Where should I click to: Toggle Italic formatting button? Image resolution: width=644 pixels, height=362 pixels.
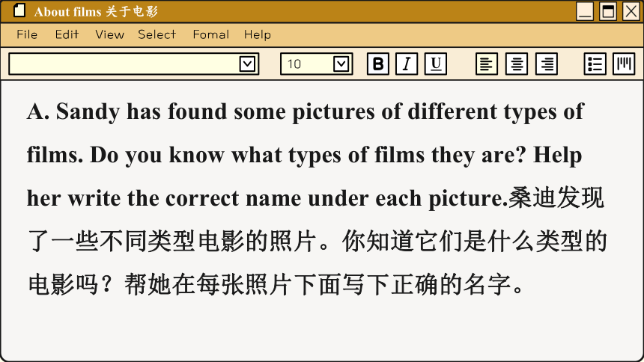coord(407,64)
